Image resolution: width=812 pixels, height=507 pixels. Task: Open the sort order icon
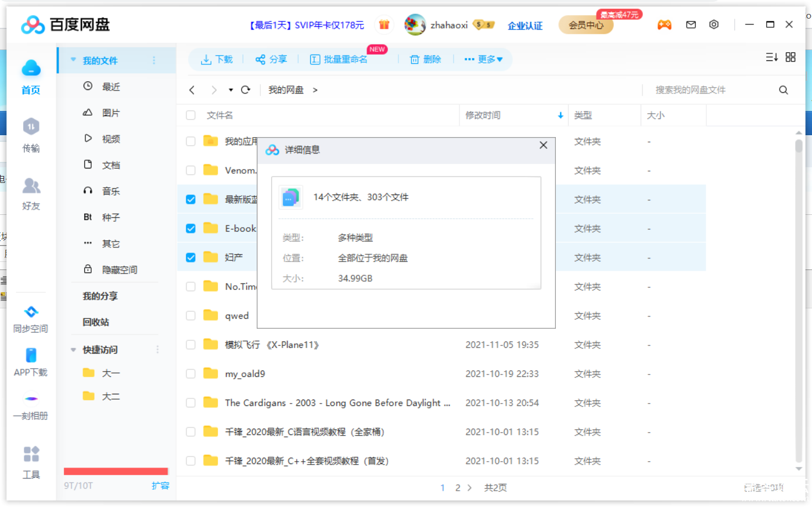pos(771,57)
